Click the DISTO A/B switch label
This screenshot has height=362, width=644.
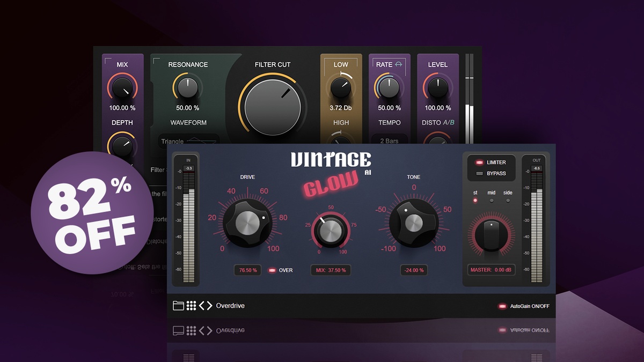click(438, 122)
